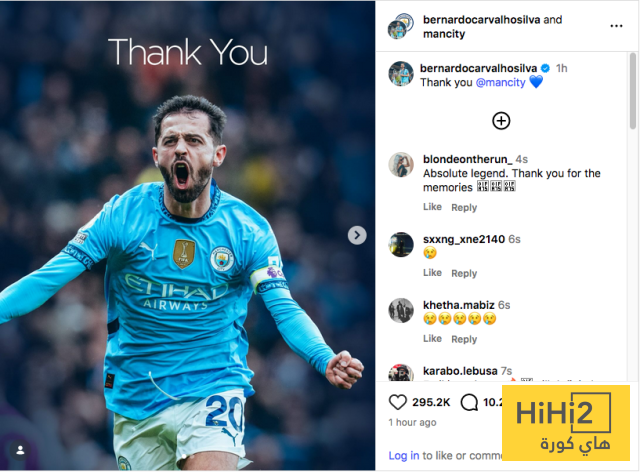Open the karabo.lebusa username
Image resolution: width=640 pixels, height=472 pixels.
pyautogui.click(x=460, y=371)
